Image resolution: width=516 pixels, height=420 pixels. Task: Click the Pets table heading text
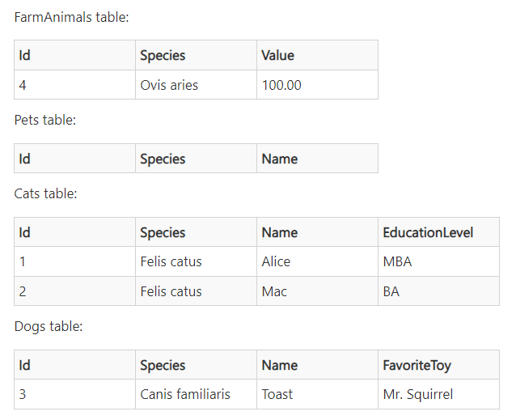(x=45, y=120)
